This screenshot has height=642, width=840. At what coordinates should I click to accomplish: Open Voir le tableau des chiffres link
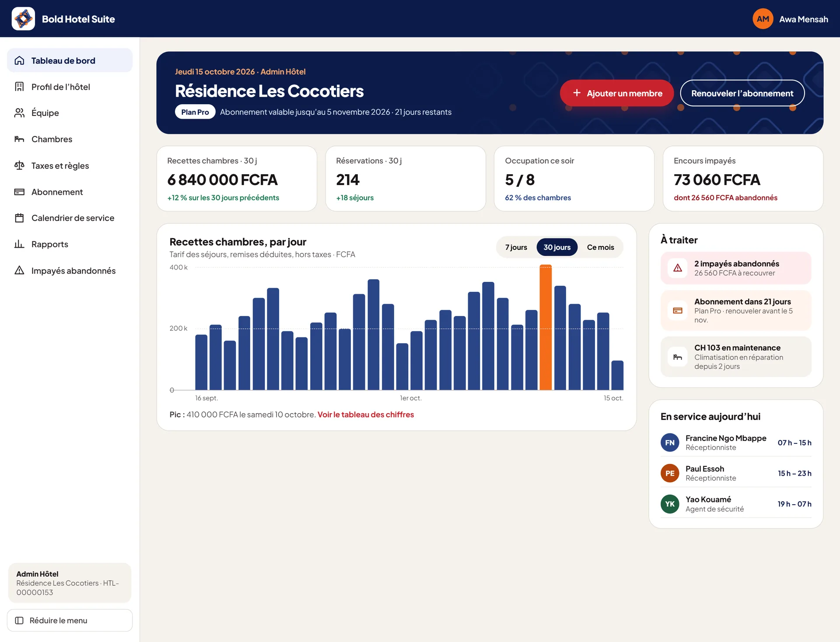(365, 414)
